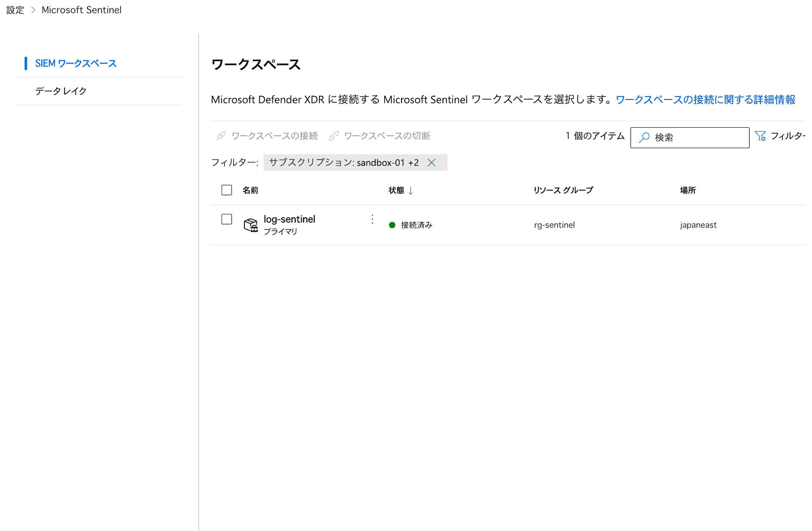Click the green 接続済み status dot
The image size is (812, 531).
(x=392, y=225)
